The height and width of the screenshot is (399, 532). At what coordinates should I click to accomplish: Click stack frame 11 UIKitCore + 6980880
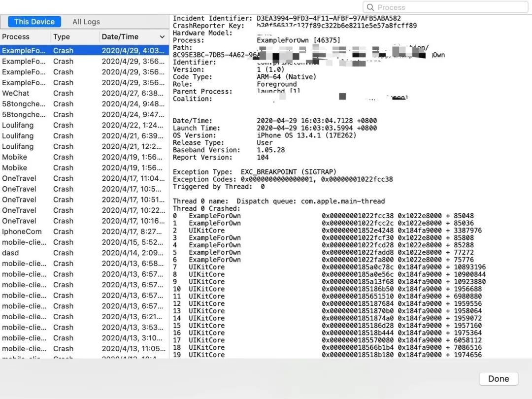point(327,296)
